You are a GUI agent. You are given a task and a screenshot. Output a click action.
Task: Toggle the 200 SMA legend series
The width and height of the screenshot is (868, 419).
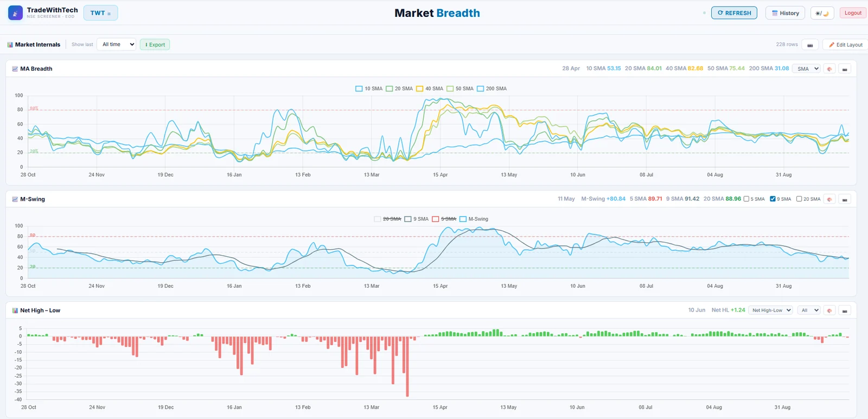click(492, 88)
